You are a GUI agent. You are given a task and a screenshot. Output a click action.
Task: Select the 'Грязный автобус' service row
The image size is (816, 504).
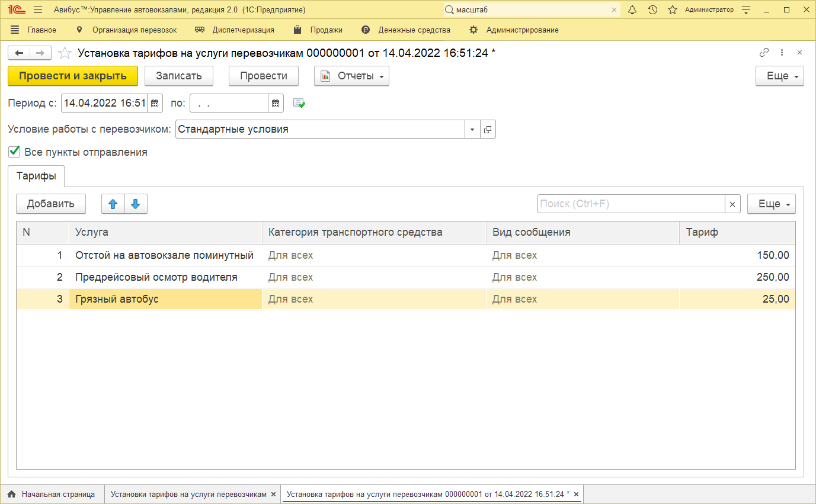[x=165, y=299]
